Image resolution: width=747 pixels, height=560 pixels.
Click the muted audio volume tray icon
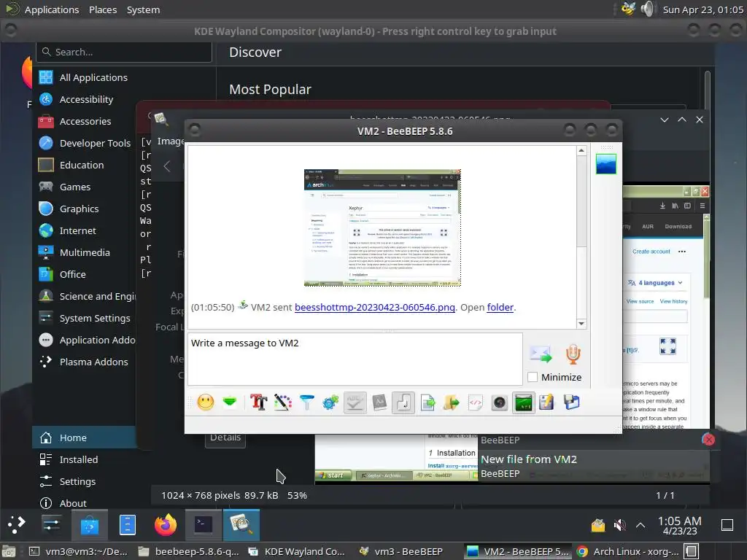619,525
